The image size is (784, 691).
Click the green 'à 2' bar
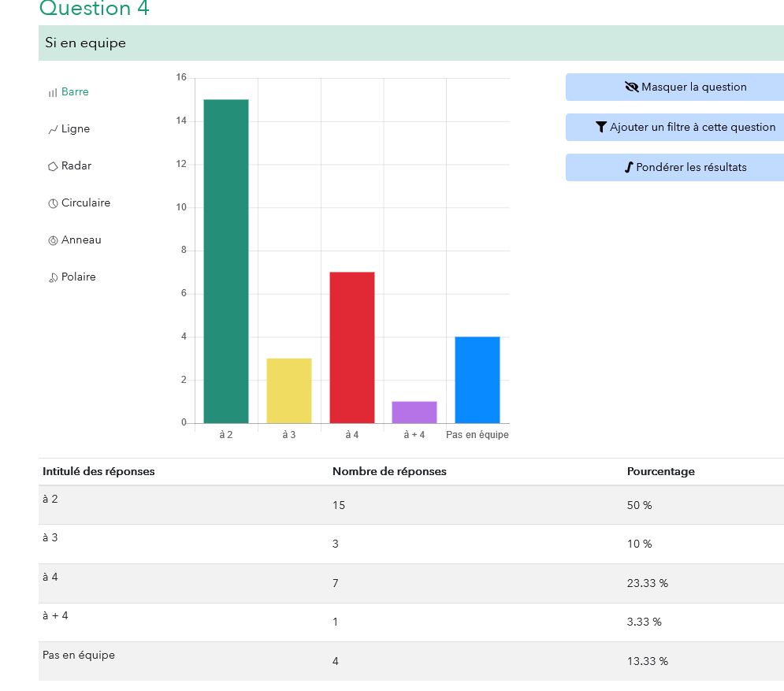click(226, 261)
